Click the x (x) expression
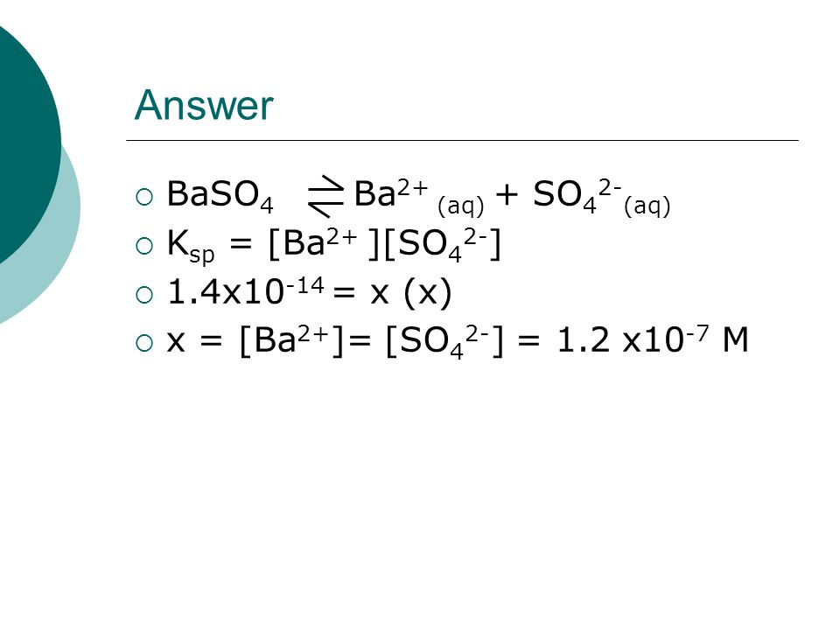840x630 pixels. (411, 294)
